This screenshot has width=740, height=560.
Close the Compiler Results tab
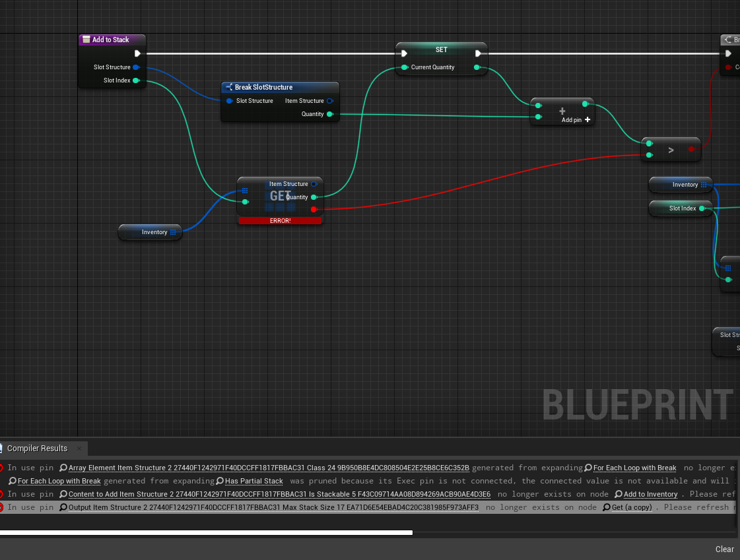(x=79, y=449)
